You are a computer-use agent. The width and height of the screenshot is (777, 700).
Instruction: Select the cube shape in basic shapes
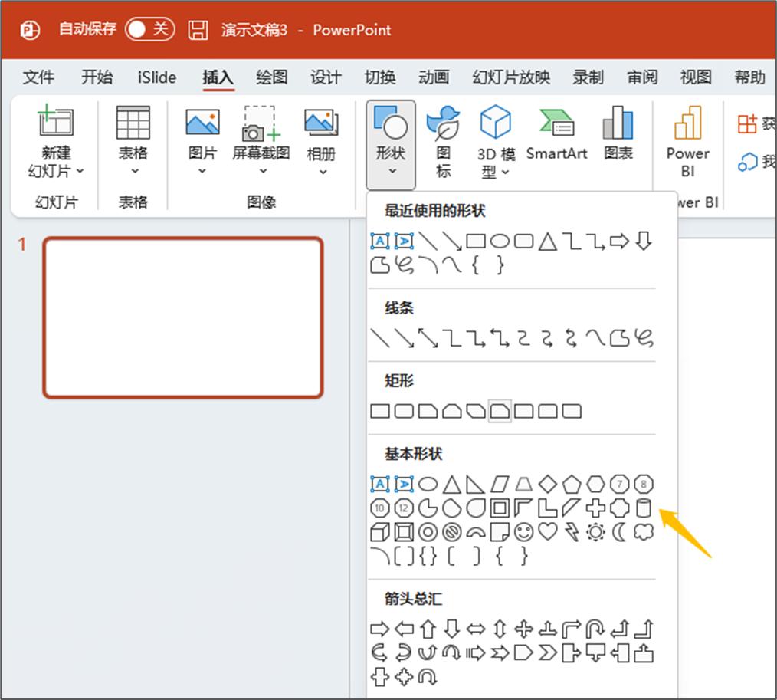click(379, 531)
